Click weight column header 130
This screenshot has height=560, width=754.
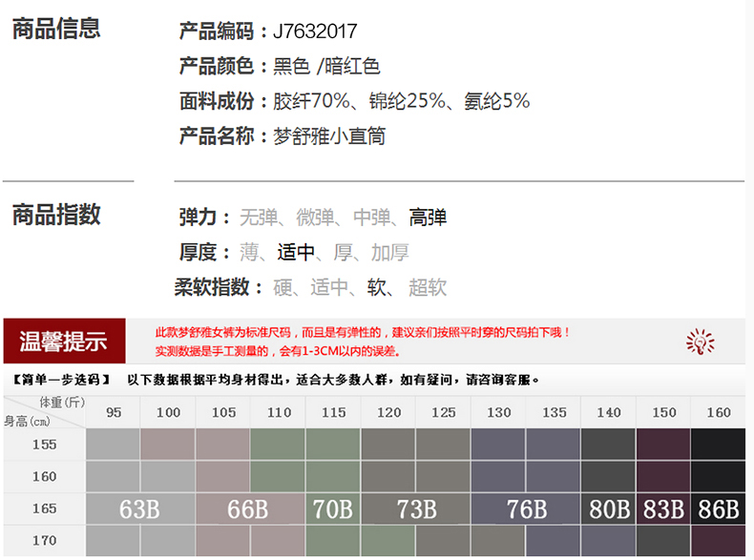coord(498,412)
